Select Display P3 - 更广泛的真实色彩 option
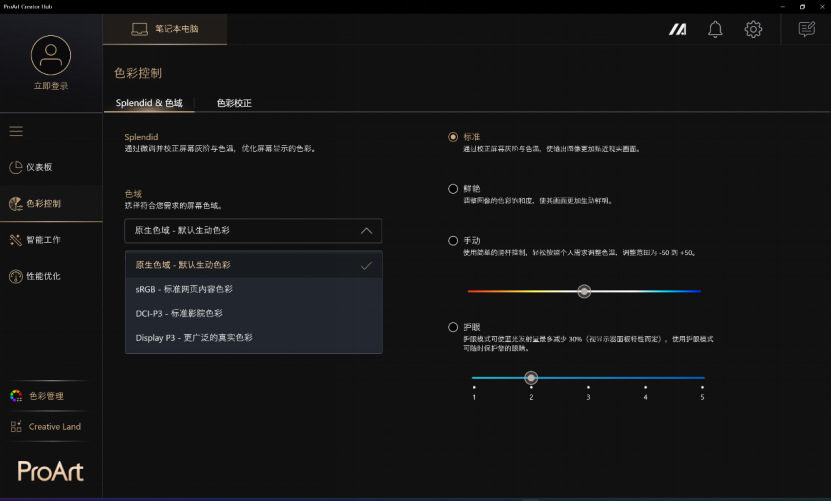The height and width of the screenshot is (502, 831). (253, 338)
